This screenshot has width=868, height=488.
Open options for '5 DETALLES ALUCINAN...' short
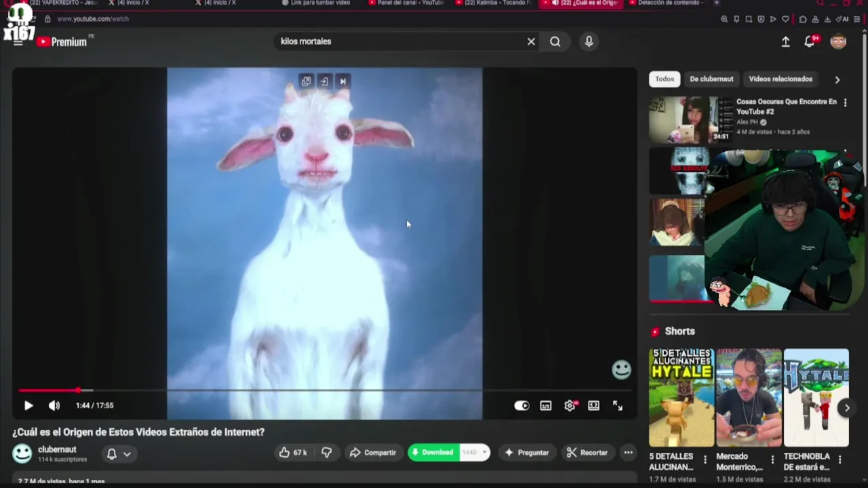tap(705, 460)
